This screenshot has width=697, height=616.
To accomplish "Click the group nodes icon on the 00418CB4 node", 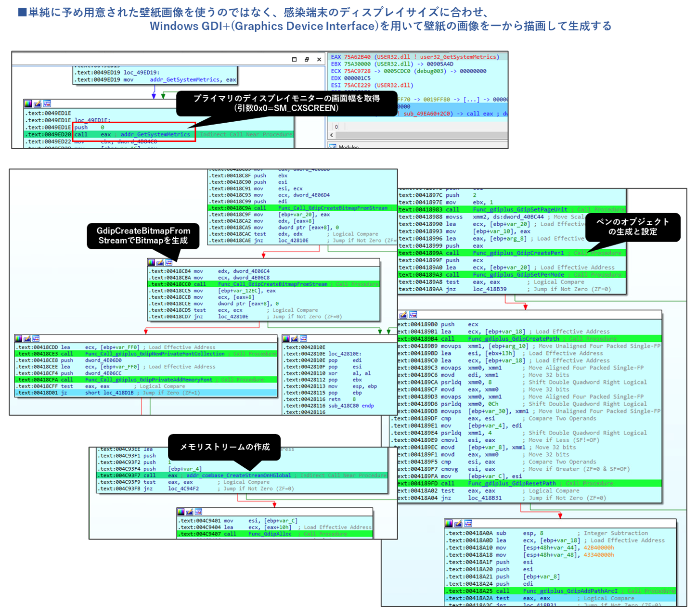I will tap(169, 262).
